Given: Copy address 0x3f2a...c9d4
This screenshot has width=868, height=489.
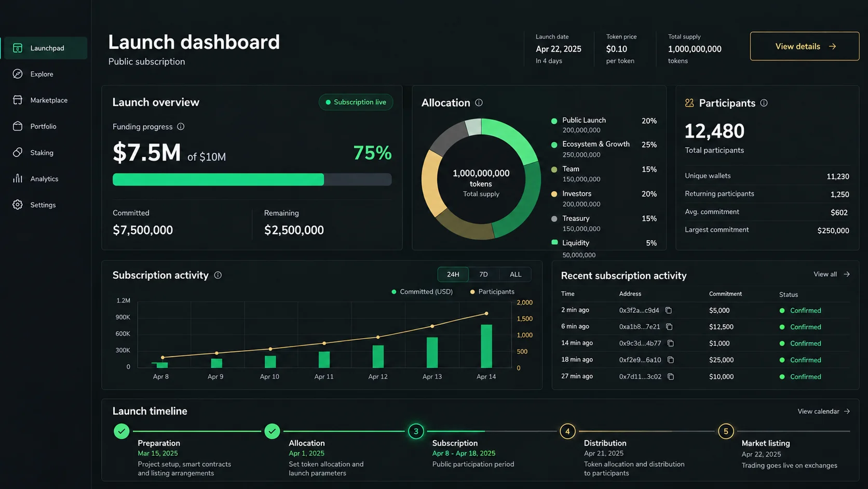Looking at the screenshot, I should click(x=669, y=310).
